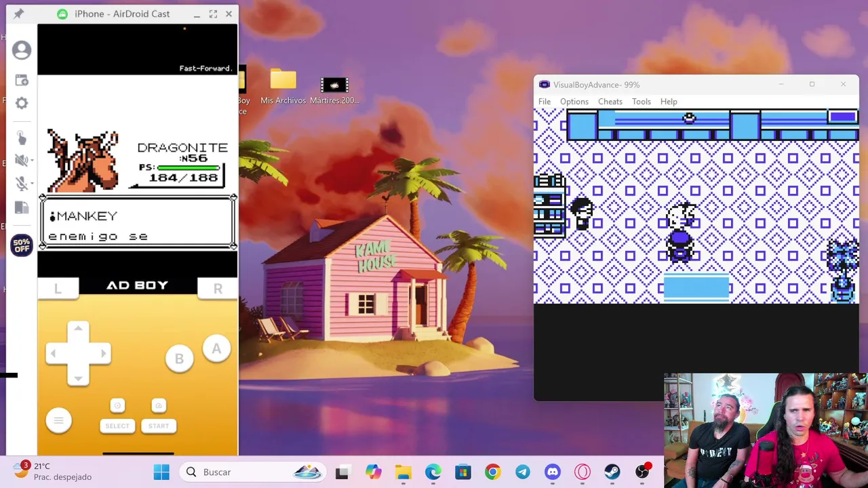The width and height of the screenshot is (868, 488).
Task: Tap D-pad left arrow
Action: pyautogui.click(x=53, y=353)
